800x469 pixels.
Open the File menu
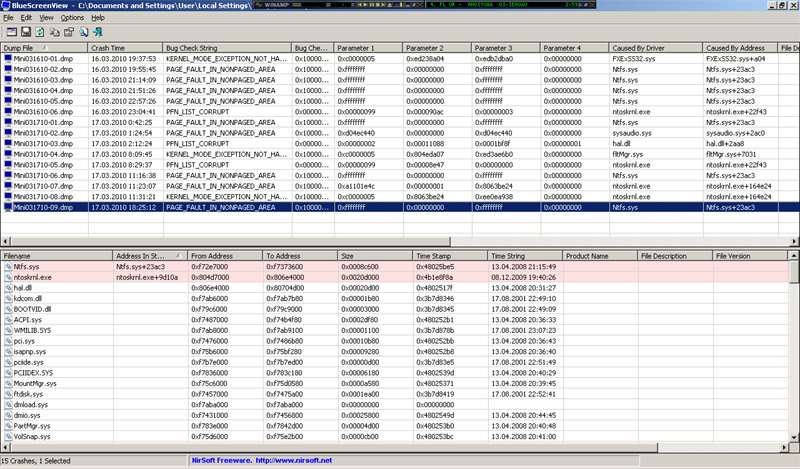pyautogui.click(x=9, y=18)
